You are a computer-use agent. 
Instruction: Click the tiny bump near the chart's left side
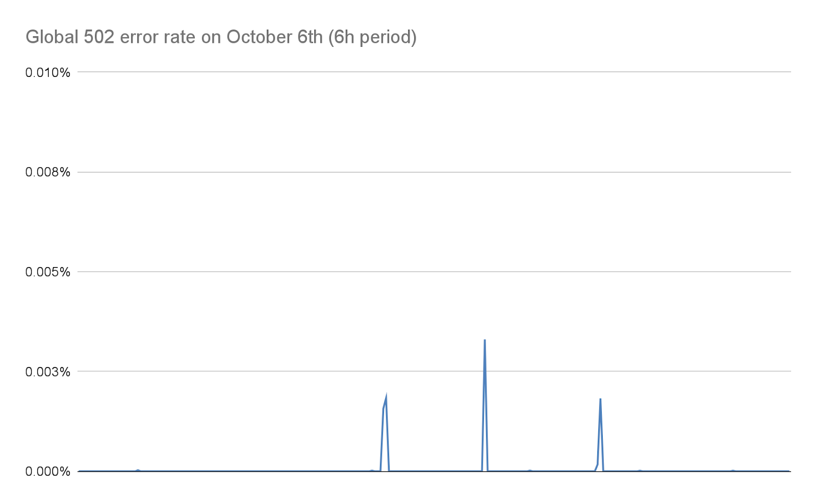tap(138, 470)
